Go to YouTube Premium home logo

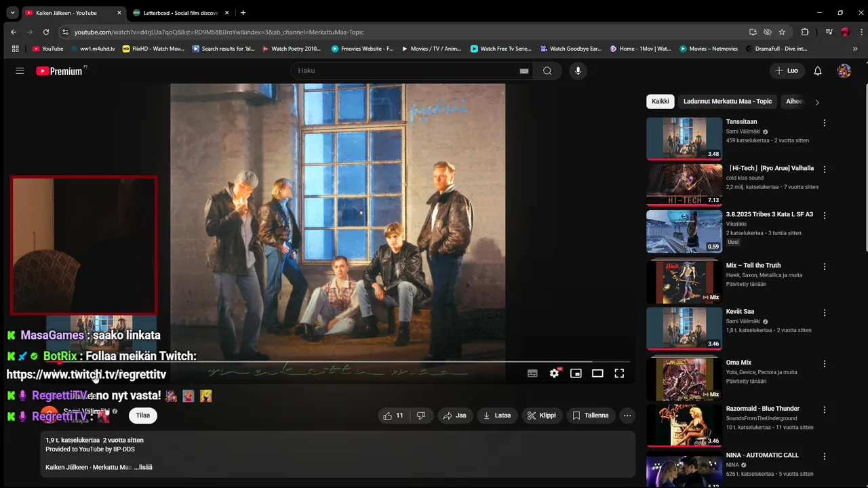click(x=60, y=71)
